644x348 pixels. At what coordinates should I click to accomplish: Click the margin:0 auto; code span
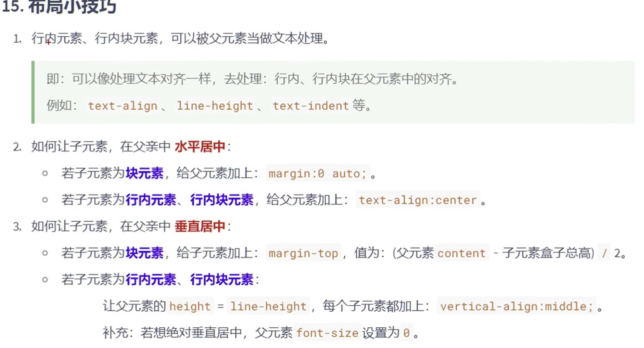point(317,174)
